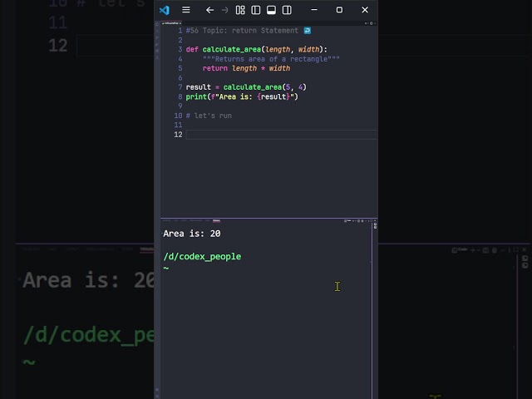532x399 pixels.
Task: Click the blue return arrow emoji on line 1
Action: click(307, 31)
